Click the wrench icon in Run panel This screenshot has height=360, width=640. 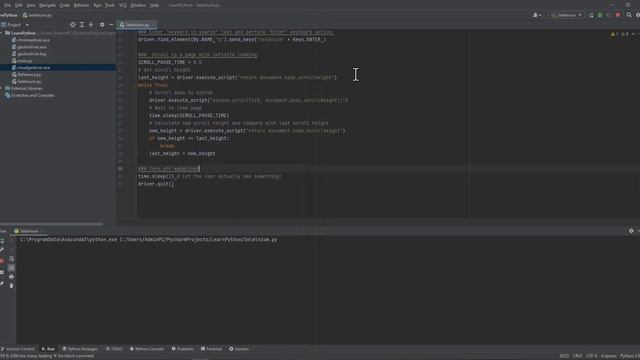pyautogui.click(x=2, y=250)
